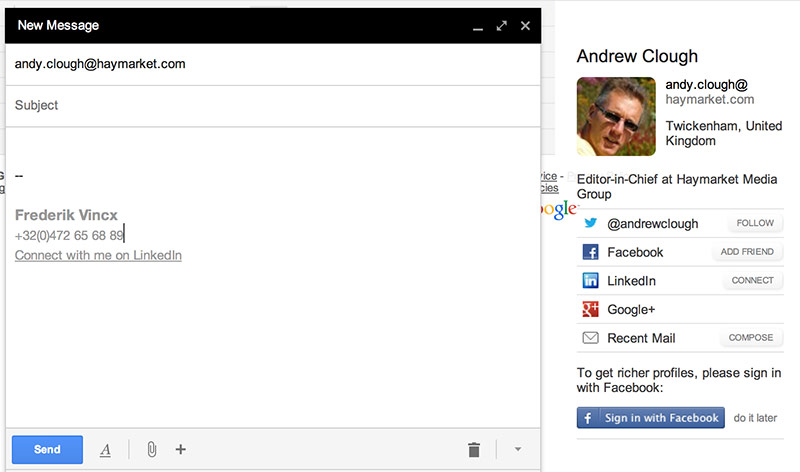Send the email message
This screenshot has height=472, width=800.
pos(47,450)
